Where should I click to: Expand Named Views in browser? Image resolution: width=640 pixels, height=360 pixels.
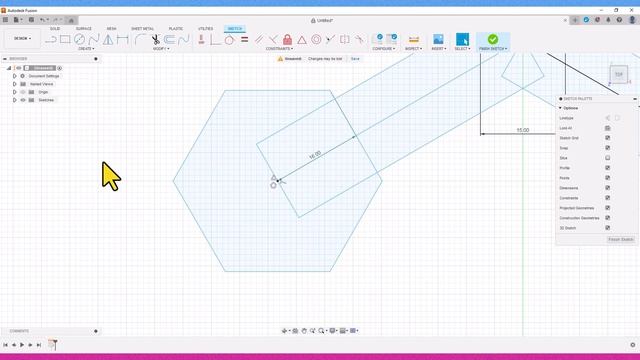[15, 84]
